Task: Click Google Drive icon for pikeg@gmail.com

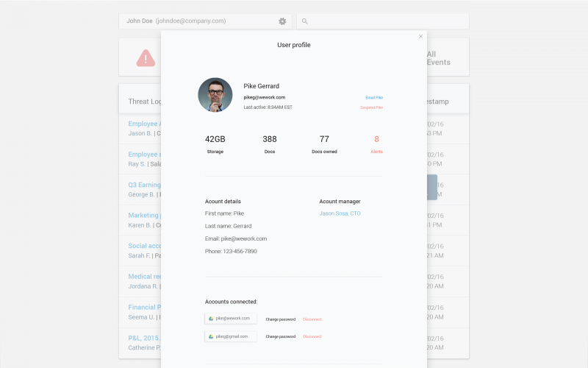Action: pyautogui.click(x=211, y=336)
